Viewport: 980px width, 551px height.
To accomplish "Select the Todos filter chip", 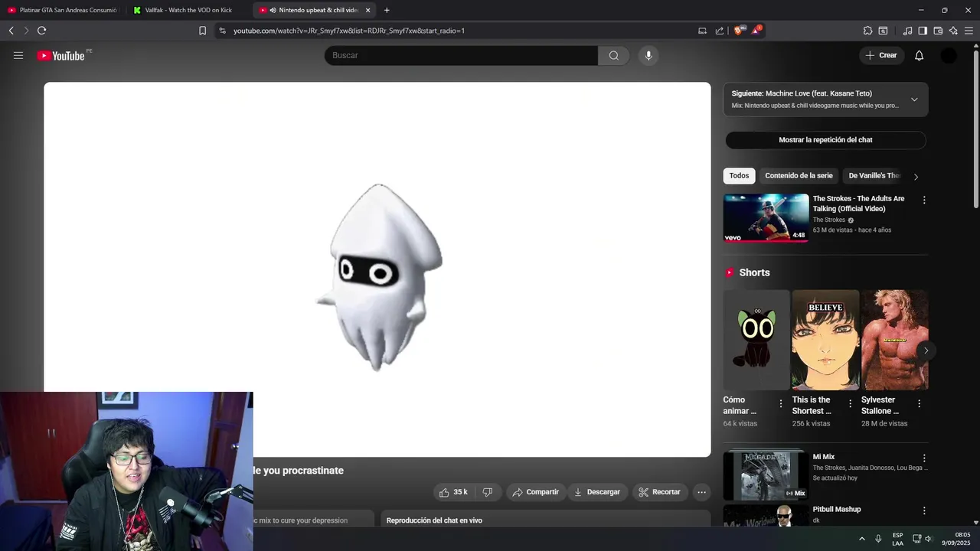I will click(739, 176).
